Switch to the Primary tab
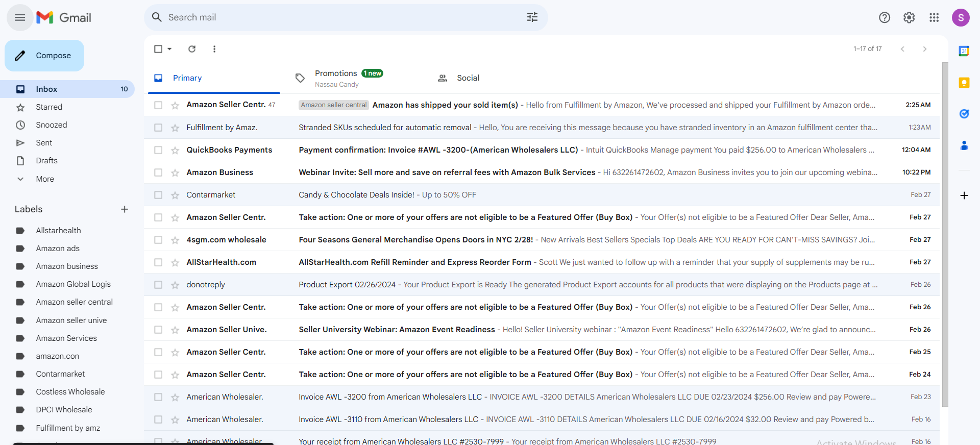The width and height of the screenshot is (980, 445). tap(214, 78)
